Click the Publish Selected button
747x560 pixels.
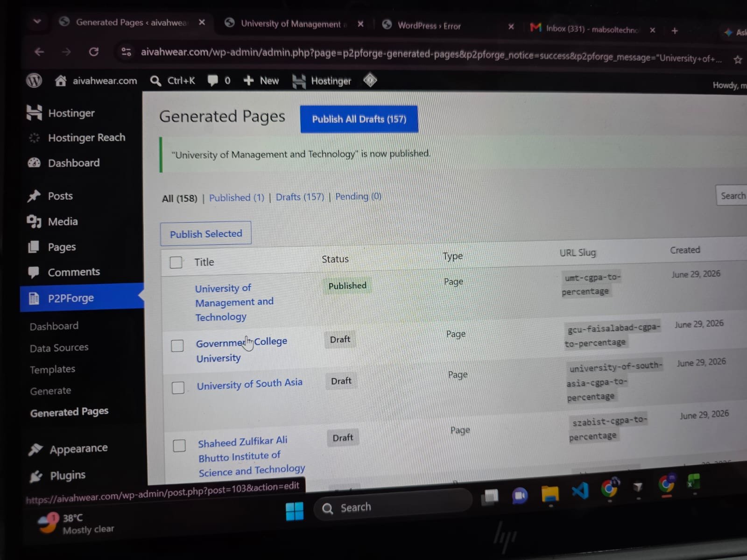206,233
